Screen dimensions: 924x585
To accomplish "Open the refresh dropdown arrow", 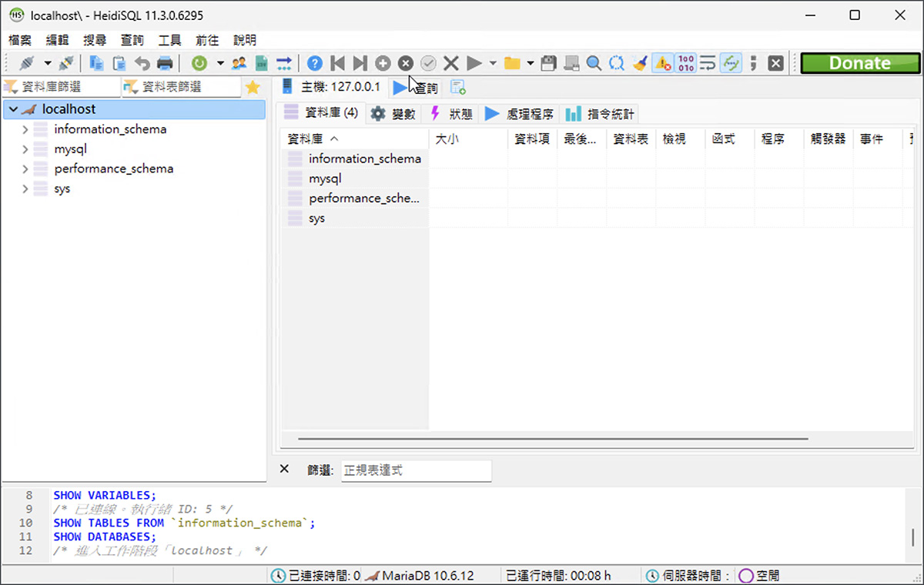I will coord(219,63).
